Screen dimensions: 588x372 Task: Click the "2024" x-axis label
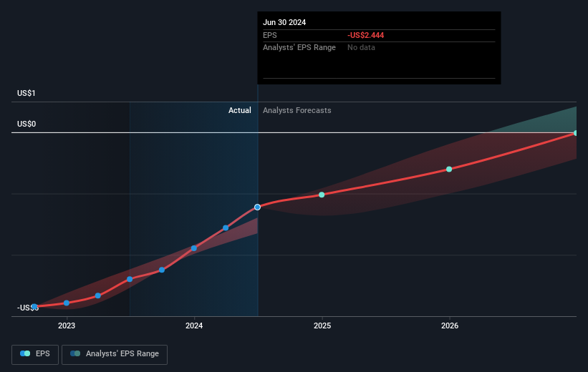click(x=194, y=325)
